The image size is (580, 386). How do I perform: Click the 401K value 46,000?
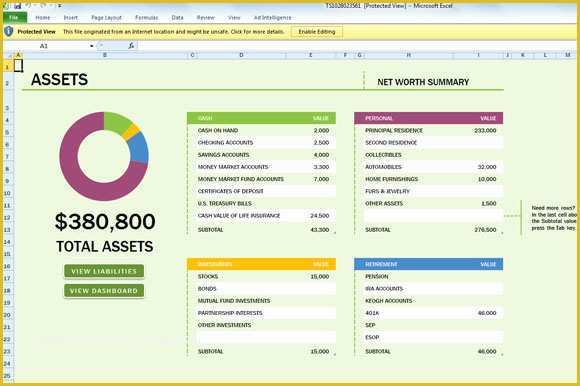(x=487, y=313)
